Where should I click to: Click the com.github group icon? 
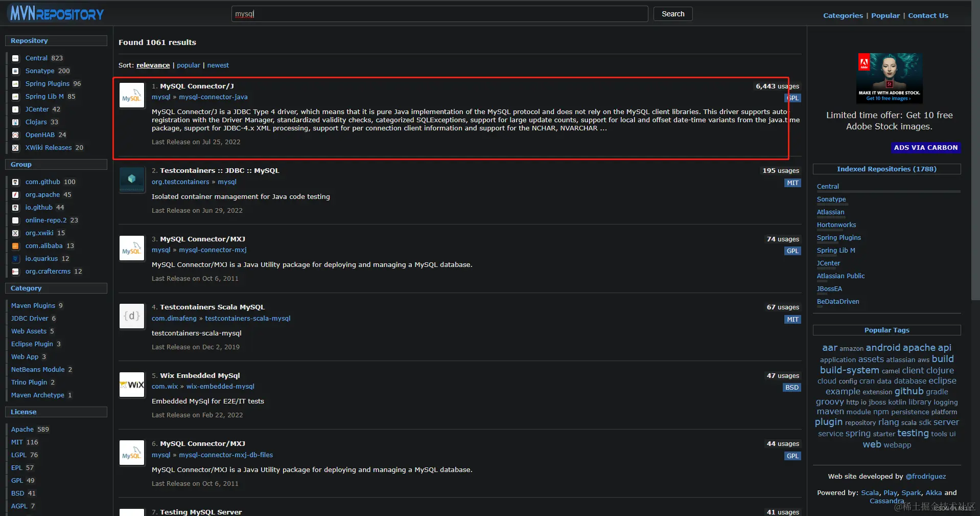pos(15,182)
